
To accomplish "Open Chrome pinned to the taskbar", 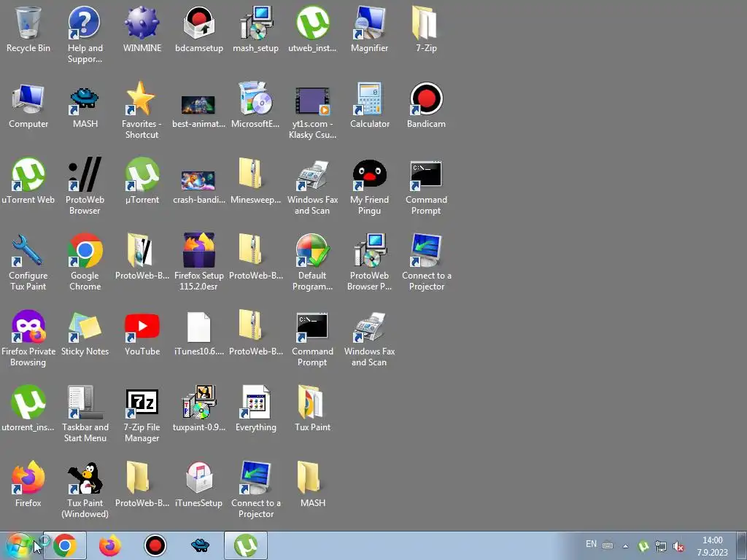I will [x=65, y=545].
